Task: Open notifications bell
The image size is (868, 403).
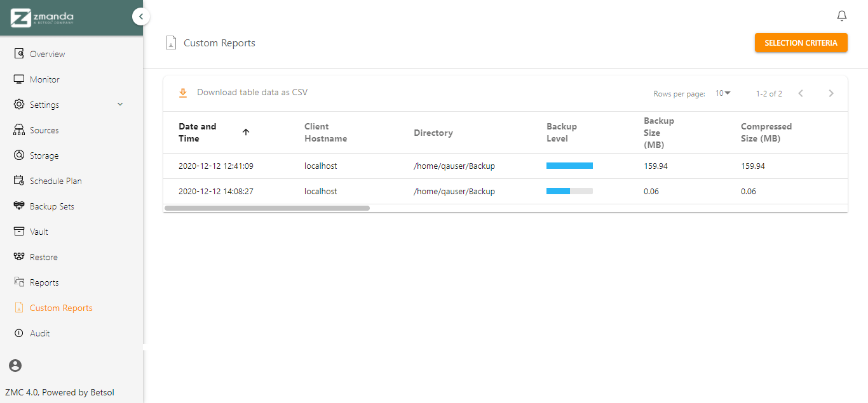Action: click(842, 16)
